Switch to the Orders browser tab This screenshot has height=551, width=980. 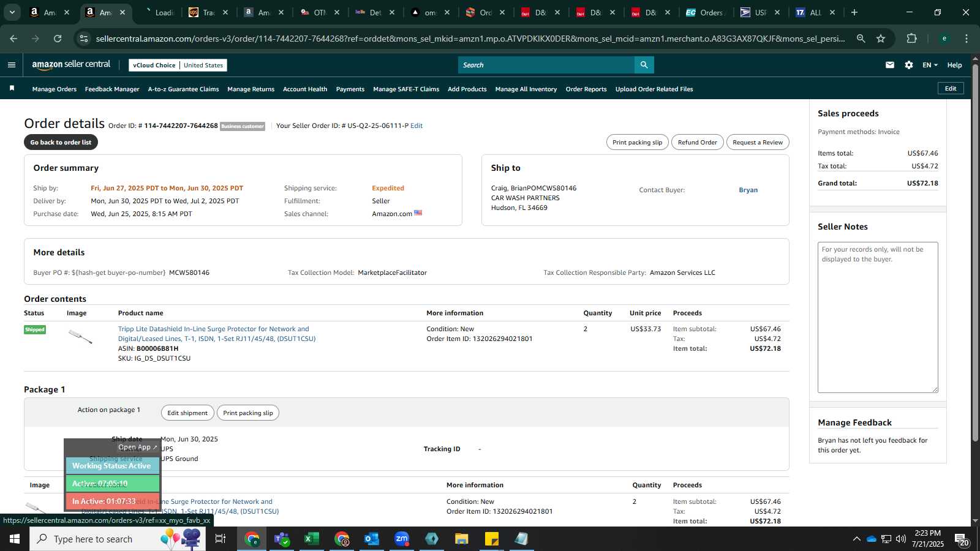(706, 12)
